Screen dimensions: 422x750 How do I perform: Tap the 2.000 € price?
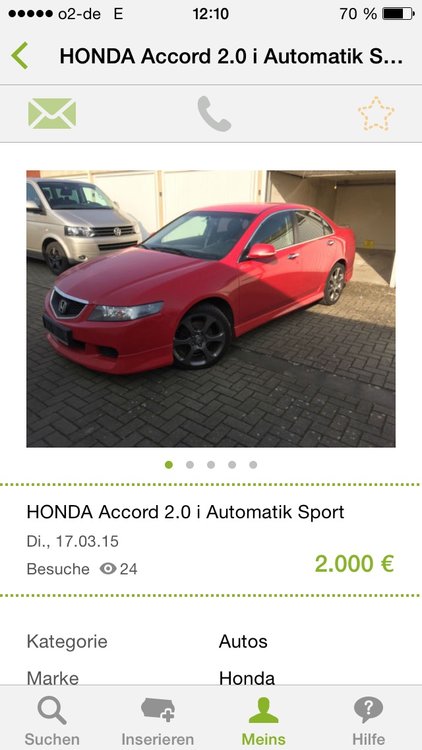pyautogui.click(x=355, y=564)
